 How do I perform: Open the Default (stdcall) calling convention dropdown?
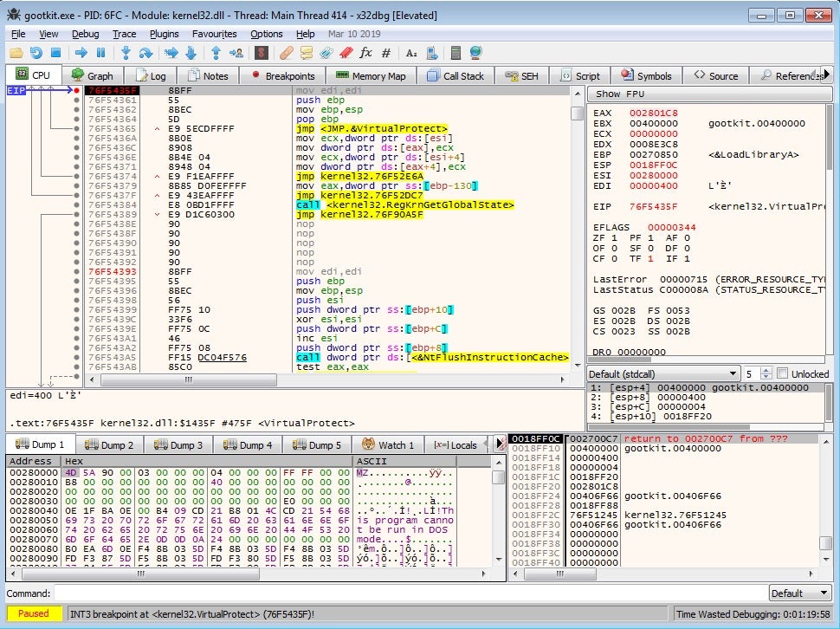(662, 373)
